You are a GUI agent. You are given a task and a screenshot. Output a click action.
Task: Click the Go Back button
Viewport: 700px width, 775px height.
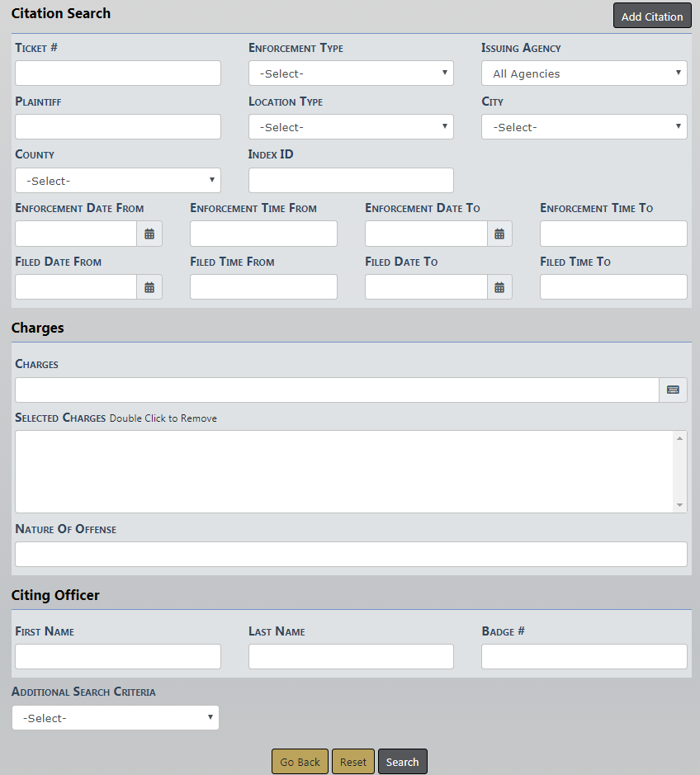[300, 762]
